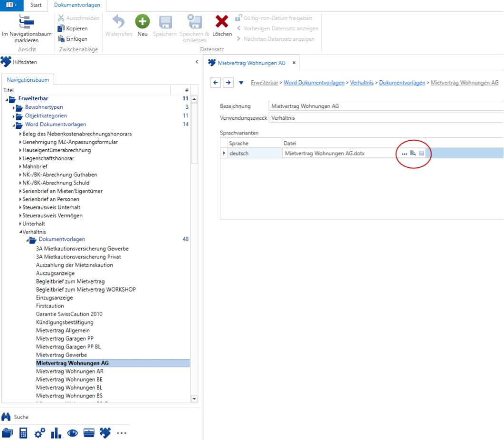Collapse the Hilfsdaten panel with the chevron
Image resolution: width=504 pixels, height=440 pixels.
pyautogui.click(x=197, y=62)
